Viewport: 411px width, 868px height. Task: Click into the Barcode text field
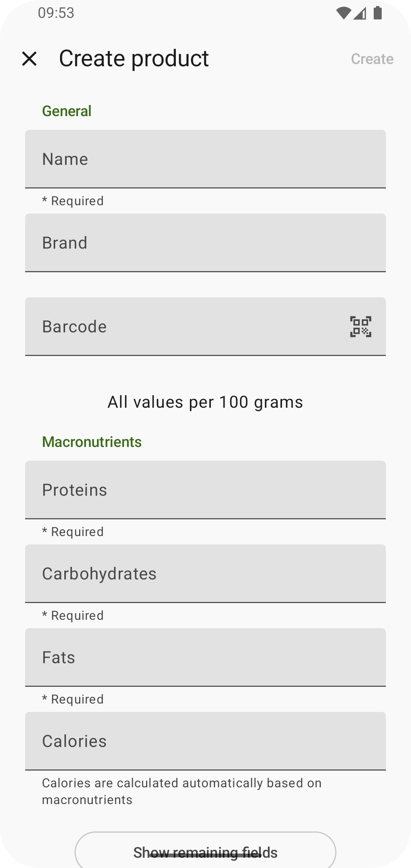coord(183,327)
